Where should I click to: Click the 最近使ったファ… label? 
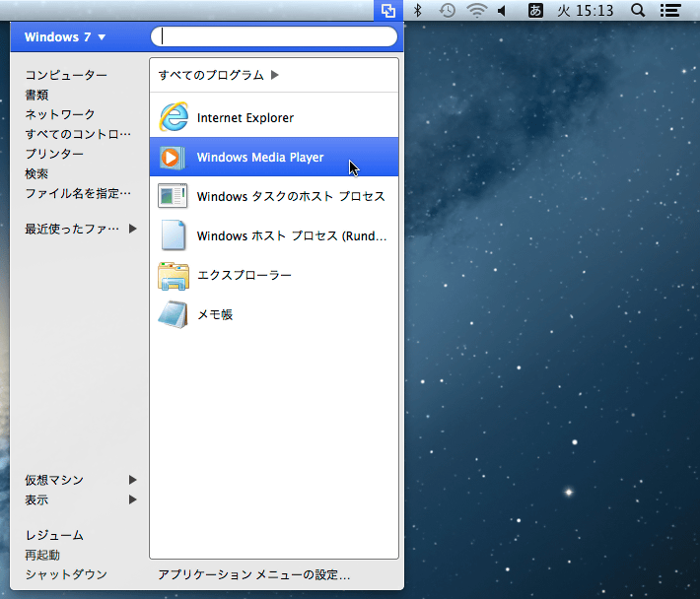[72, 229]
